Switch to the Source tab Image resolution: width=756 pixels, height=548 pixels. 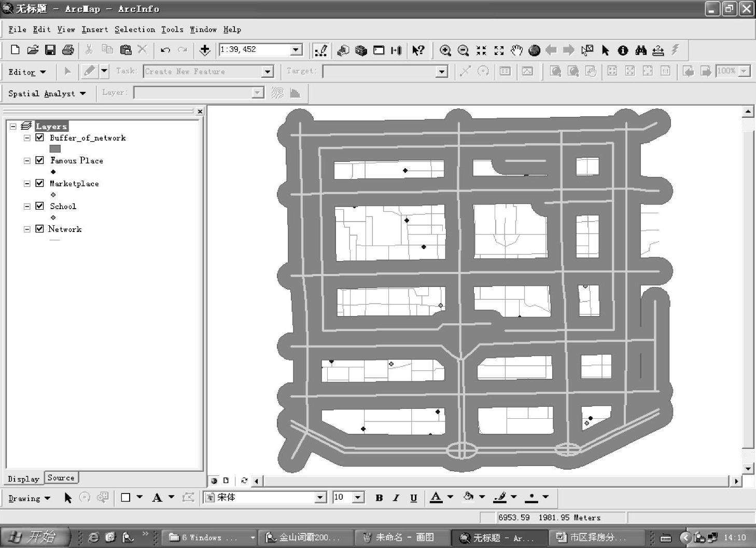coord(61,478)
